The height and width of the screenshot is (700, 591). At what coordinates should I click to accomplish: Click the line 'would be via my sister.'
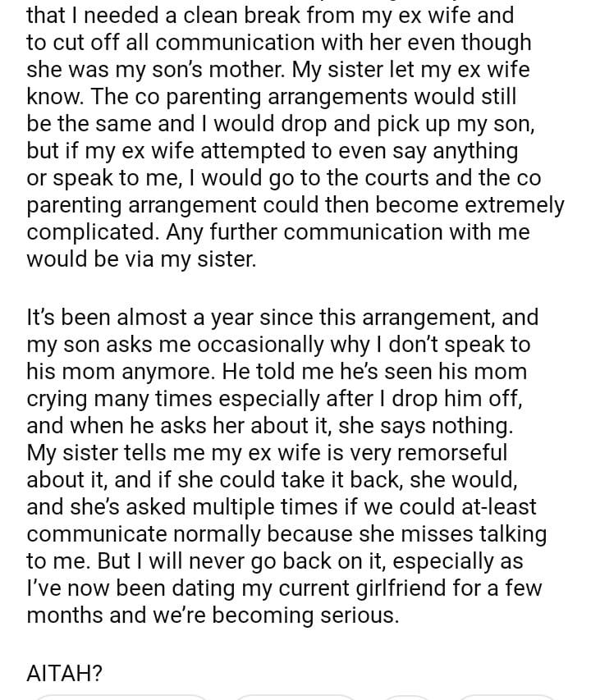(141, 259)
